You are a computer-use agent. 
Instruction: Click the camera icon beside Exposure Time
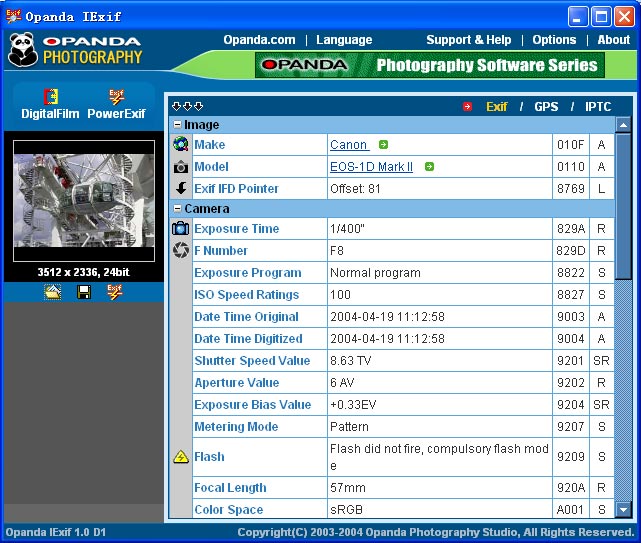(181, 228)
